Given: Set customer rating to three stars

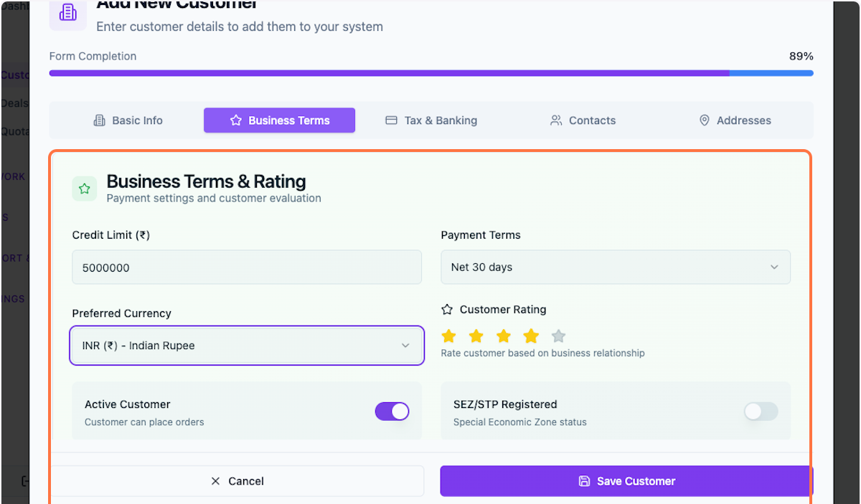Looking at the screenshot, I should 504,336.
